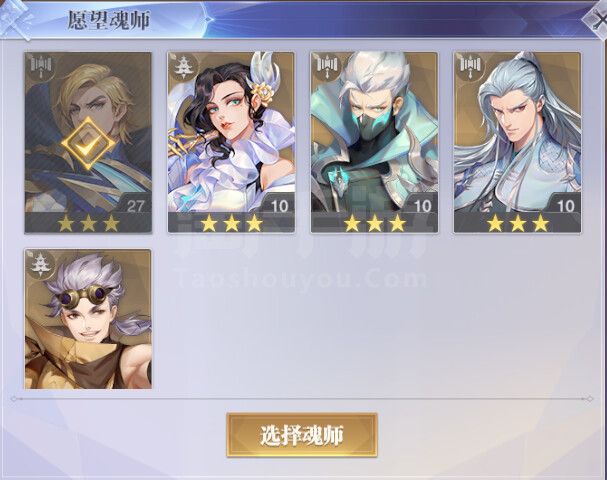Click the level 10 badge on the black-haired woman card

click(x=279, y=206)
